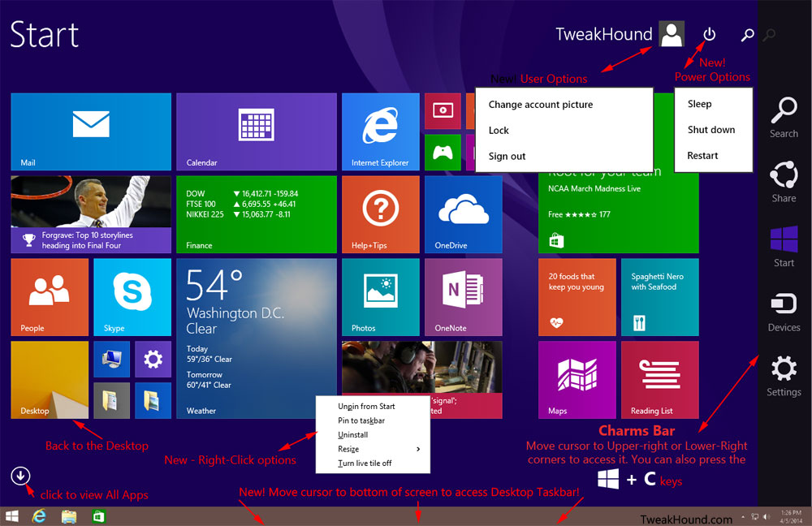Viewport: 812px width, 526px height.
Task: Open the Settings charm
Action: point(784,376)
